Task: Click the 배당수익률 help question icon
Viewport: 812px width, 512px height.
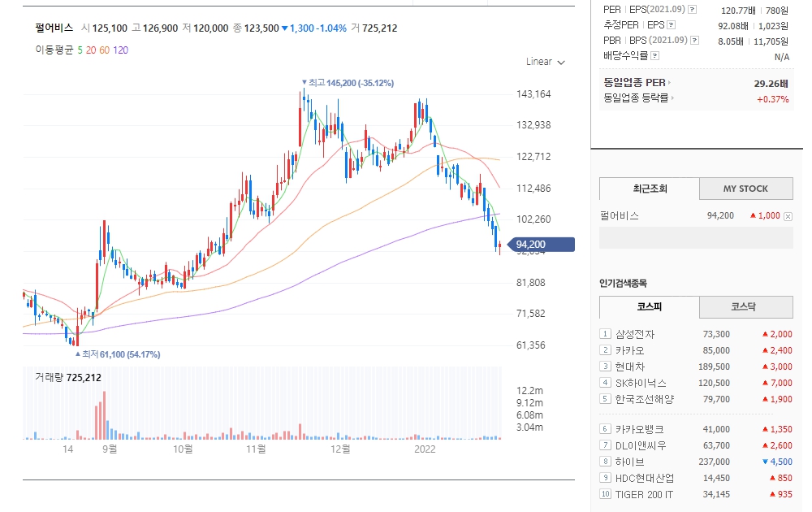Action: tap(655, 55)
